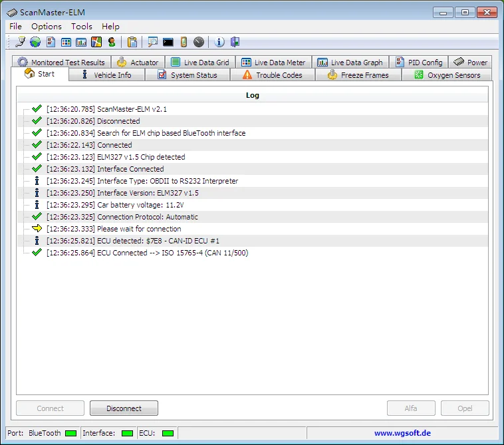
Task: Open the www.wgsoft.de link
Action: coord(402,433)
